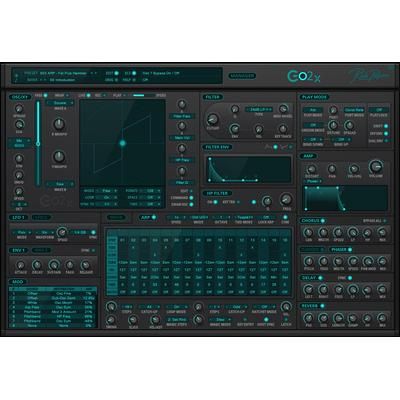The width and height of the screenshot is (400, 400).
Task: Open the Wave A waveform dropdown
Action: 60,103
